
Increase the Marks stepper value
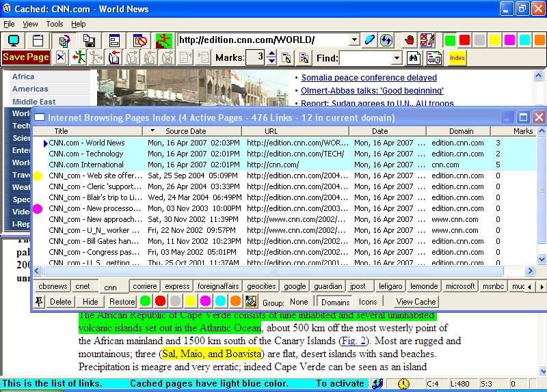[x=271, y=54]
